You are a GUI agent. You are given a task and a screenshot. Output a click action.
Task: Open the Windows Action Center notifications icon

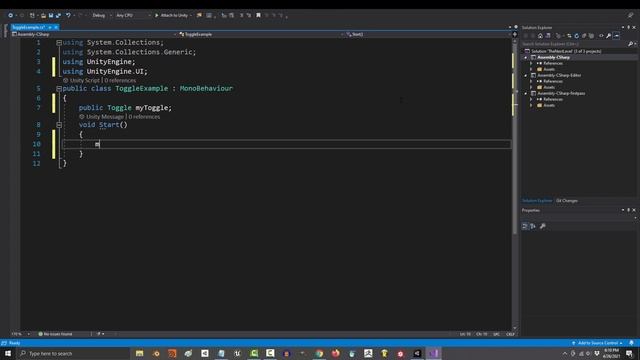point(629,353)
